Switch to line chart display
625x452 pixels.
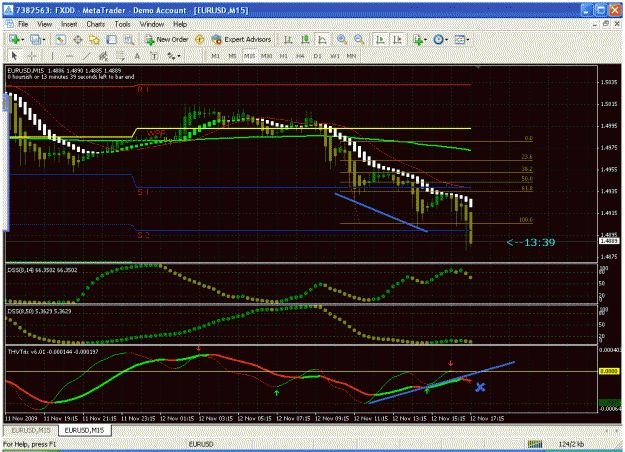(322, 39)
